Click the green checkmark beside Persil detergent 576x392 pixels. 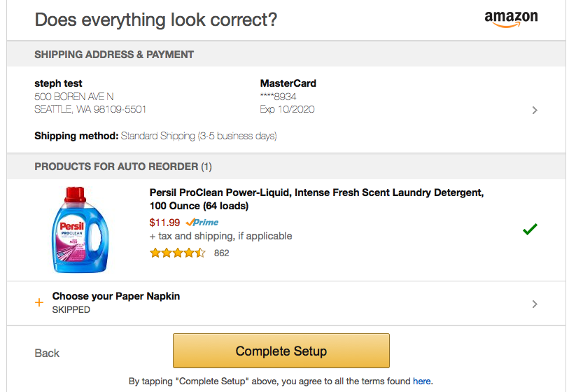[x=530, y=229]
